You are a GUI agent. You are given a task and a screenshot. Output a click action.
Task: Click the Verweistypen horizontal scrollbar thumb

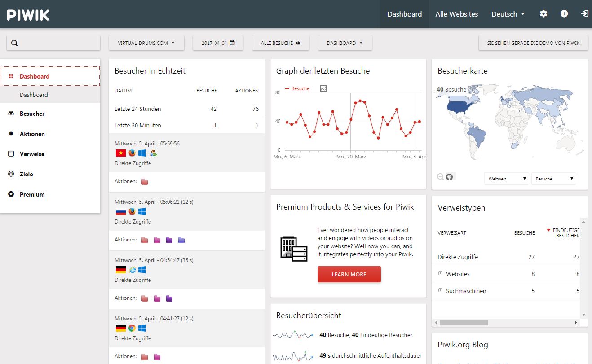tap(464, 322)
